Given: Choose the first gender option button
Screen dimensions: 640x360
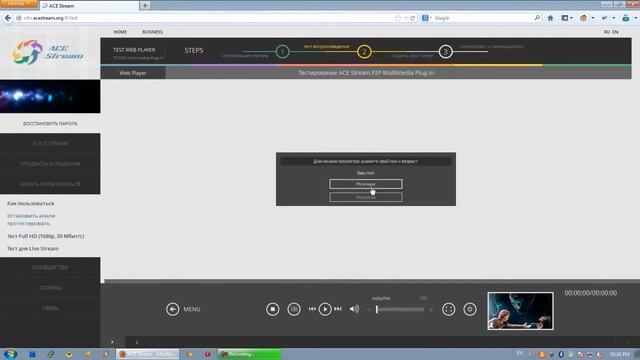Looking at the screenshot, I should click(x=366, y=184).
